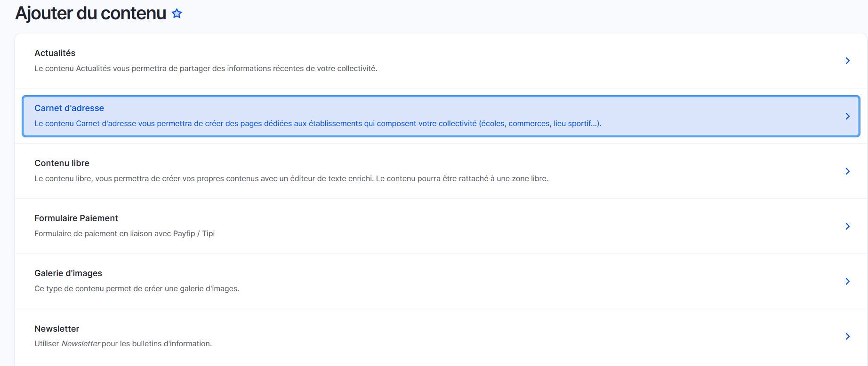Image resolution: width=868 pixels, height=366 pixels.
Task: Click the description about creating a galerie d'images
Action: coord(137,289)
